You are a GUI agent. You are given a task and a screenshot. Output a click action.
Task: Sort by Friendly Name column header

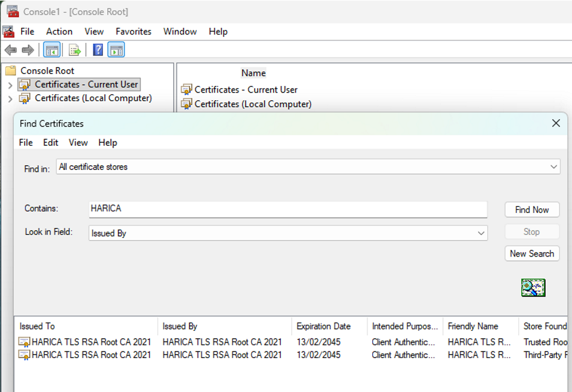[481, 326]
